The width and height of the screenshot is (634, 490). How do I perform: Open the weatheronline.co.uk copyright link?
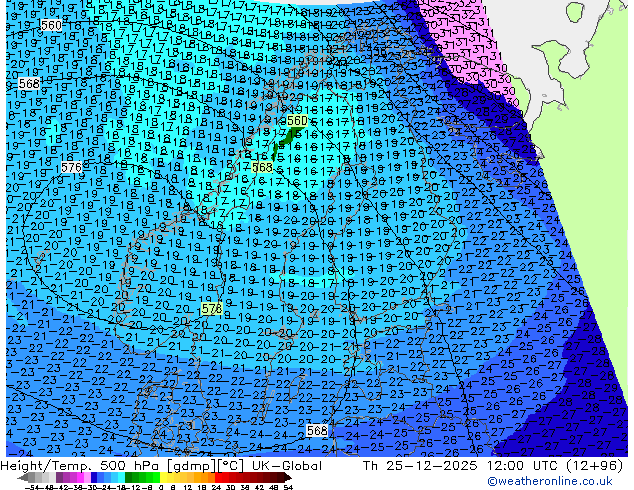[550, 481]
